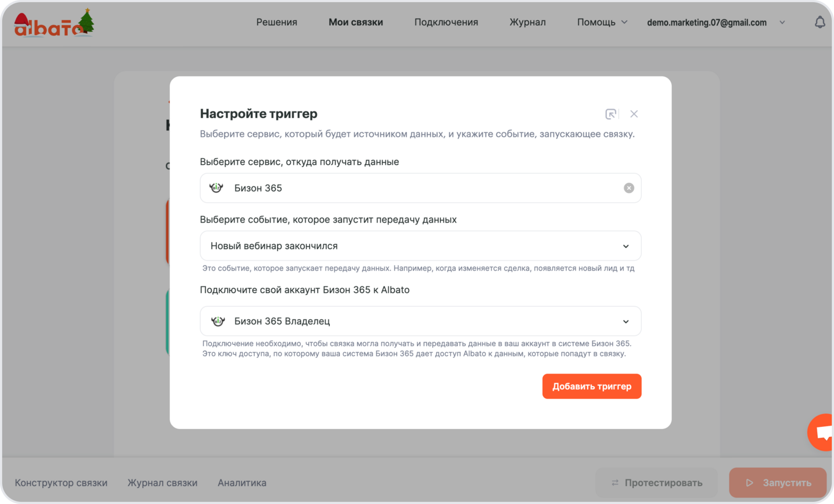Open the notifications bell

[819, 22]
